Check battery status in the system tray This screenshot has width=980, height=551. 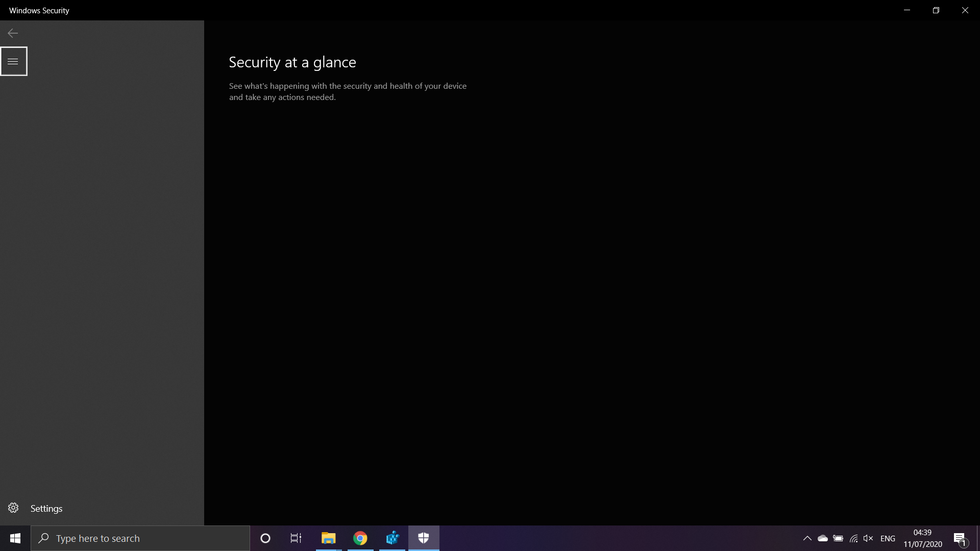point(838,538)
